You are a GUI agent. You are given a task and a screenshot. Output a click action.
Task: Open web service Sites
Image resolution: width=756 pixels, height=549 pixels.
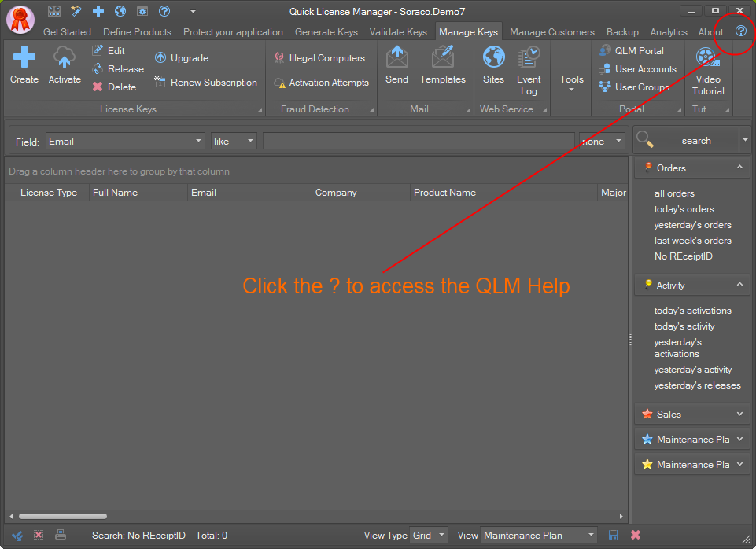point(494,65)
